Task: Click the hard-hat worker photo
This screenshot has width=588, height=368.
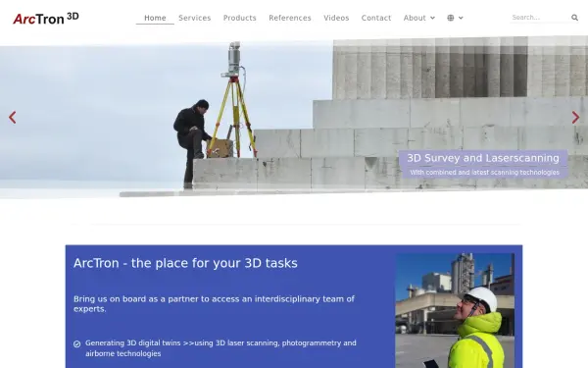Action: click(x=455, y=311)
